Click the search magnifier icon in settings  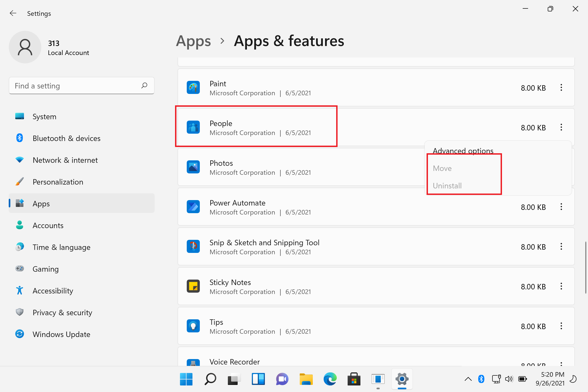click(144, 86)
